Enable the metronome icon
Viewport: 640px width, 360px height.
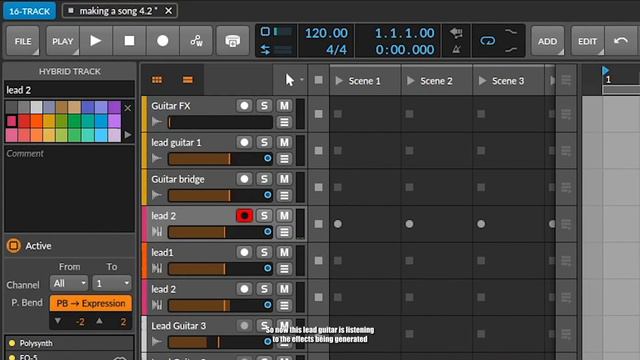(x=456, y=50)
